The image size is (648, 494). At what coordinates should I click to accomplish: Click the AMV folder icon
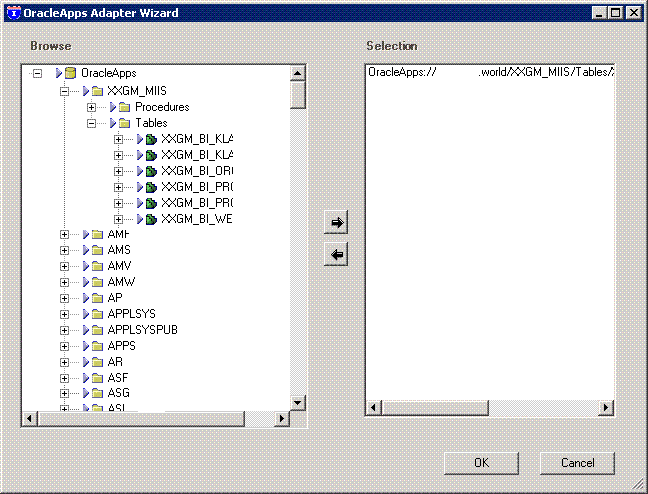(x=98, y=266)
